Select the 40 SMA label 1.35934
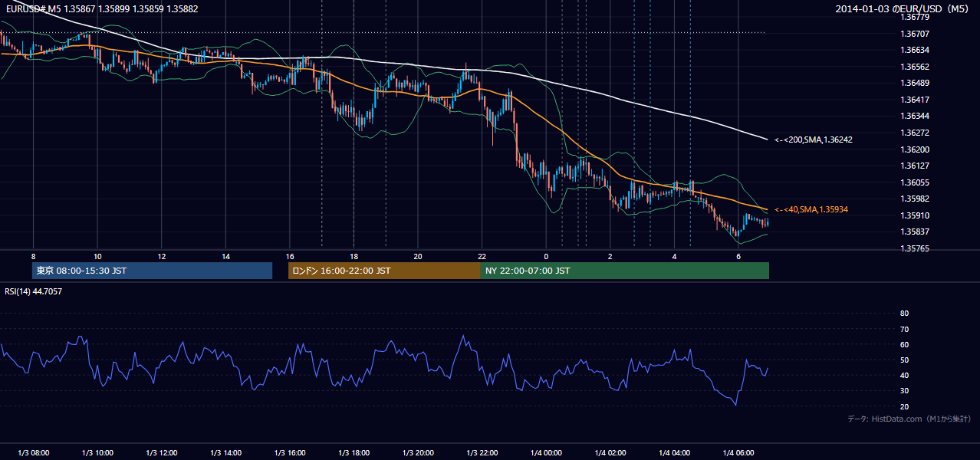The image size is (980, 460). [x=811, y=209]
